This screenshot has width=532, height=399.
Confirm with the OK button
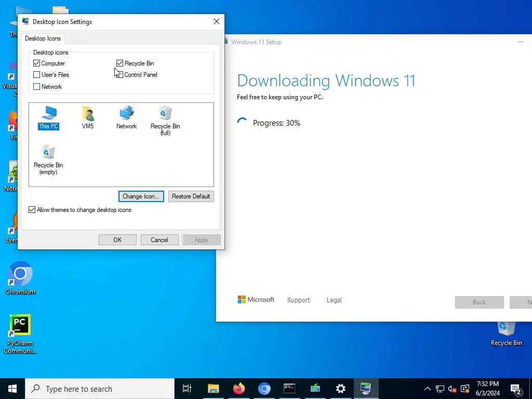click(x=117, y=240)
